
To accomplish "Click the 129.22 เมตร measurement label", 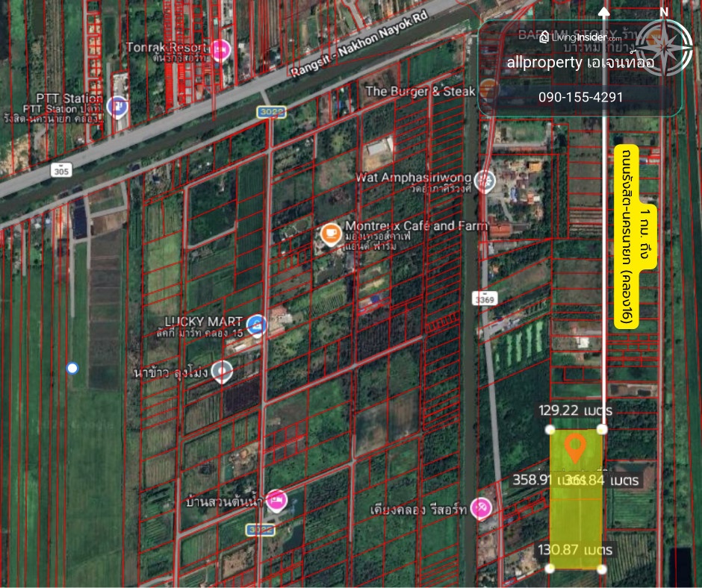I will coord(575,410).
